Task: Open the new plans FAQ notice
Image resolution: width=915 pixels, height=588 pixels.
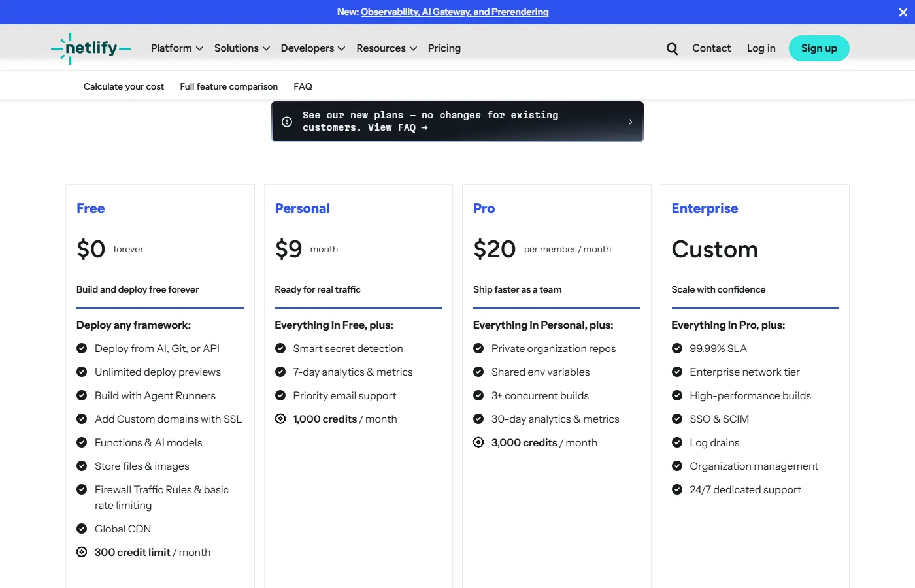Action: 457,122
